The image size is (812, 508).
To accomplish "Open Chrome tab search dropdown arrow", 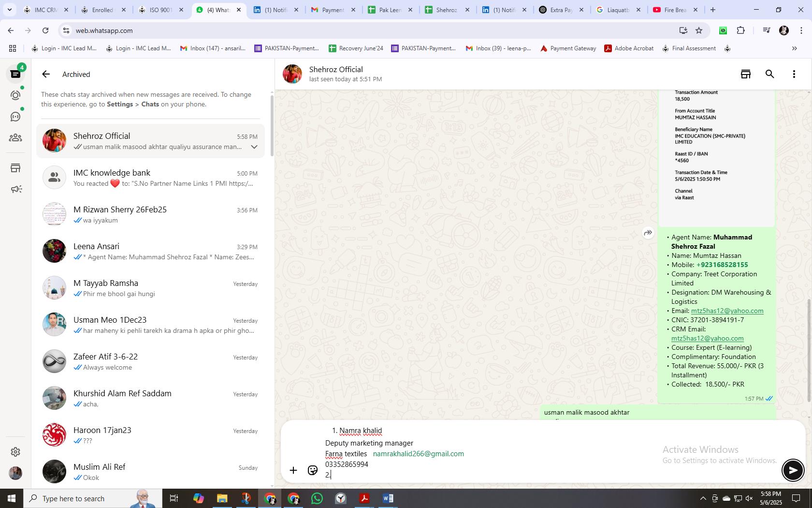I will pyautogui.click(x=9, y=10).
